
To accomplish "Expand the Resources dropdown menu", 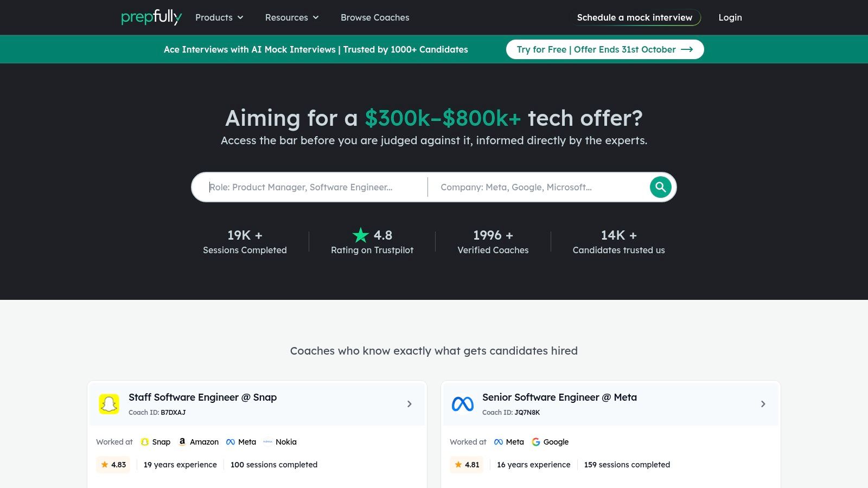I will tap(292, 17).
